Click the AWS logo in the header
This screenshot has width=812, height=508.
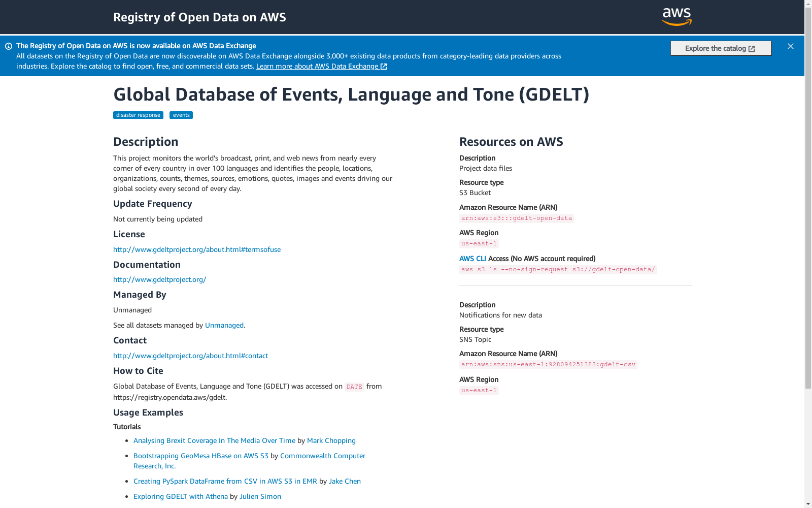point(676,17)
